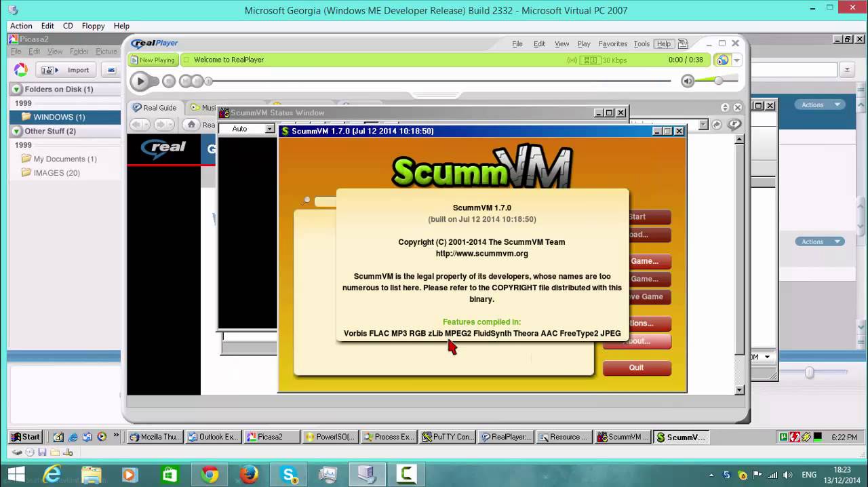Switch to Outlook Express in the guest taskbar
Image resolution: width=868 pixels, height=487 pixels.
214,437
